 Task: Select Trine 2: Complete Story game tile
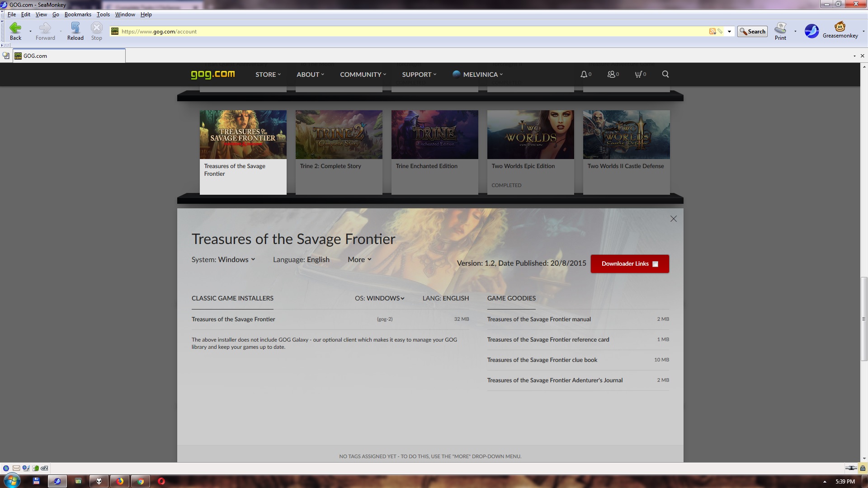[339, 152]
